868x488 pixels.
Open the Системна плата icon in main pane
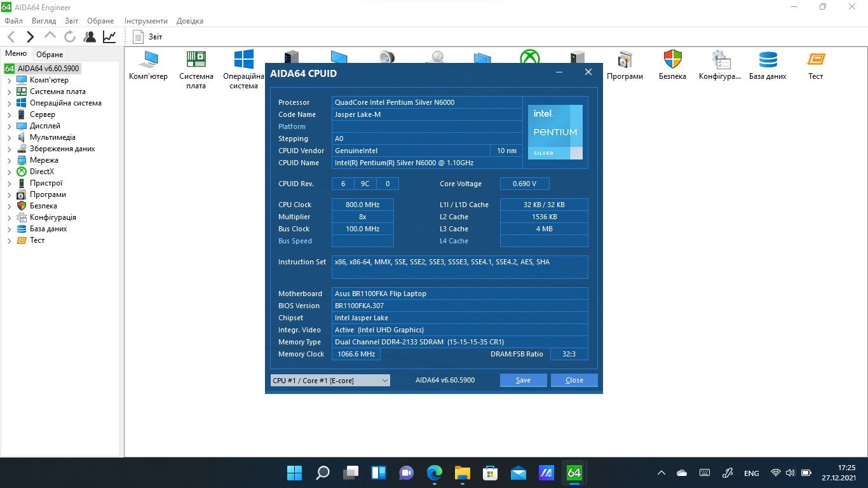(196, 70)
